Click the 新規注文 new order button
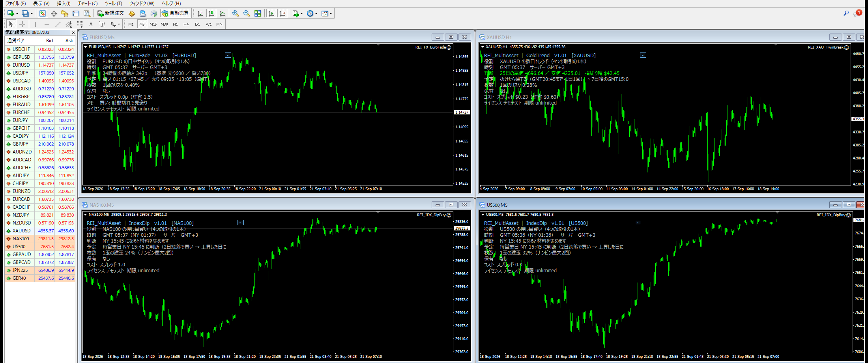Viewport: 868px width, 363px height. (111, 13)
